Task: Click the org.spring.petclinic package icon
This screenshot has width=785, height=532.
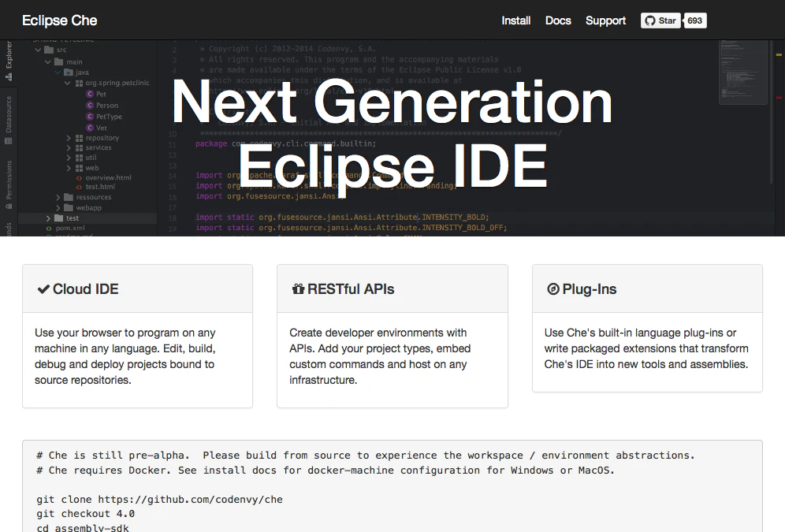Action: point(79,83)
